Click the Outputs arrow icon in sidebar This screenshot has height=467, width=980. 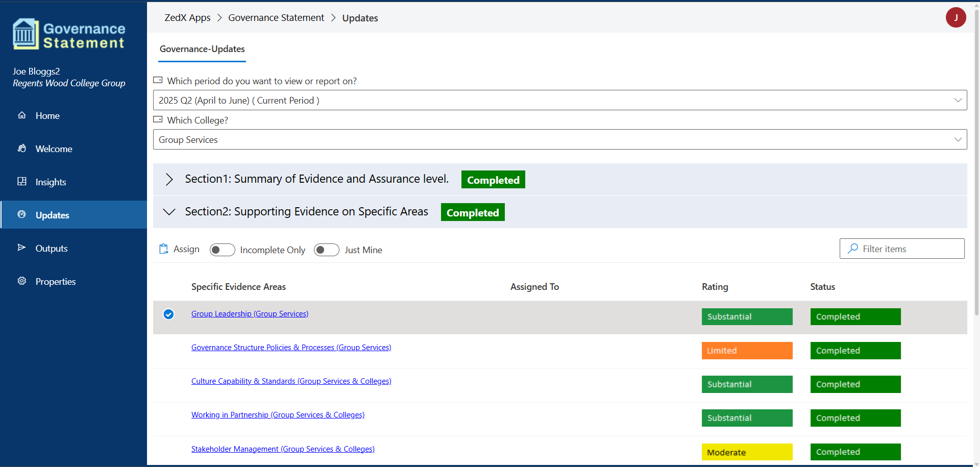[x=22, y=248]
